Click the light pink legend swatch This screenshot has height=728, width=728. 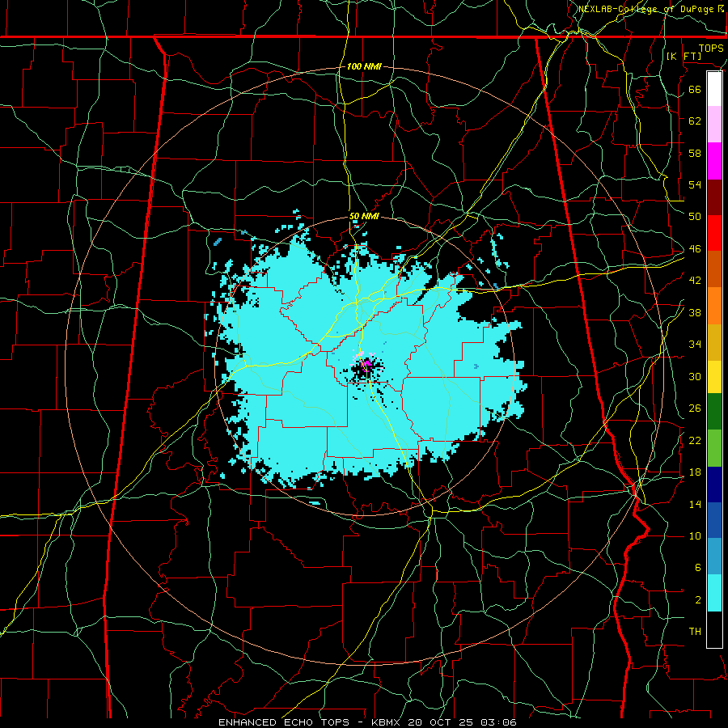pyautogui.click(x=714, y=125)
